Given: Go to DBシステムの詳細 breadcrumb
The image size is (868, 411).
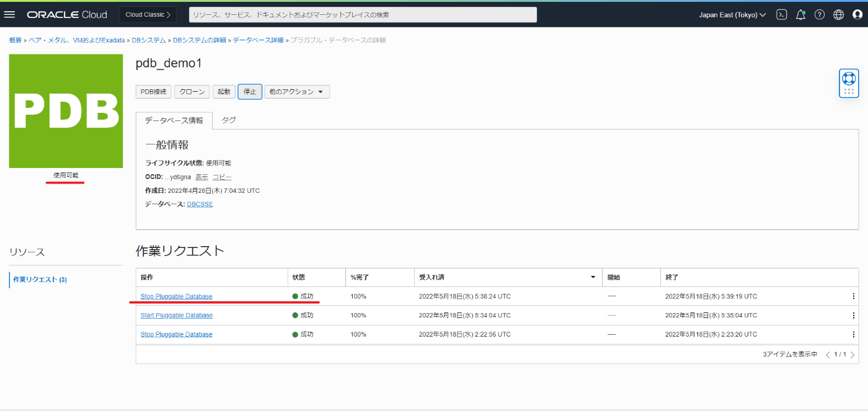Looking at the screenshot, I should tap(200, 40).
